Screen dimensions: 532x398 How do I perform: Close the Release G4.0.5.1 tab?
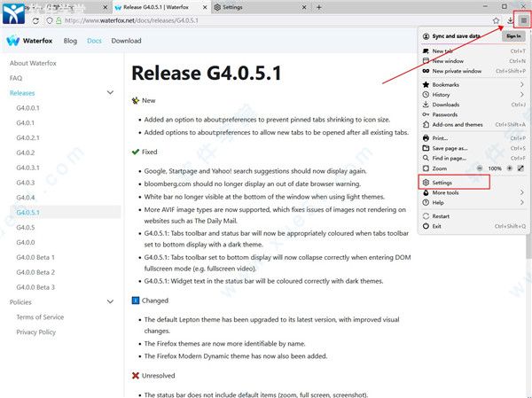click(x=205, y=7)
